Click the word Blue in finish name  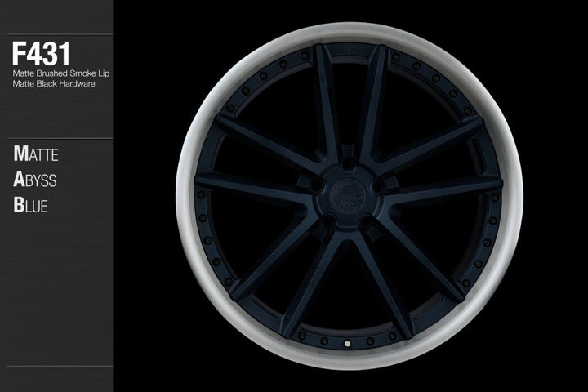30,204
